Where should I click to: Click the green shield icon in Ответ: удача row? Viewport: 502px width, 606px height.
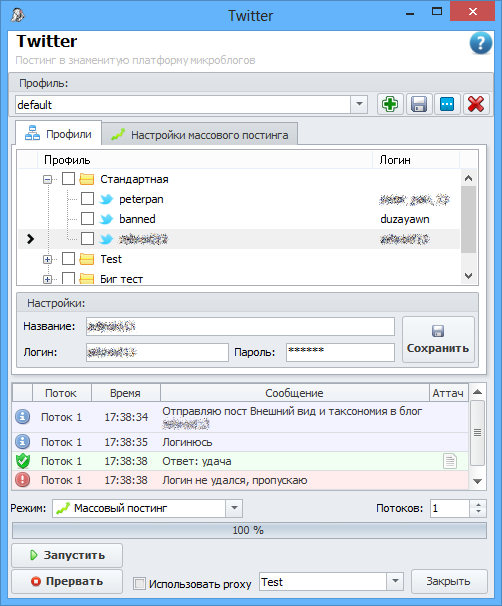coord(23,461)
